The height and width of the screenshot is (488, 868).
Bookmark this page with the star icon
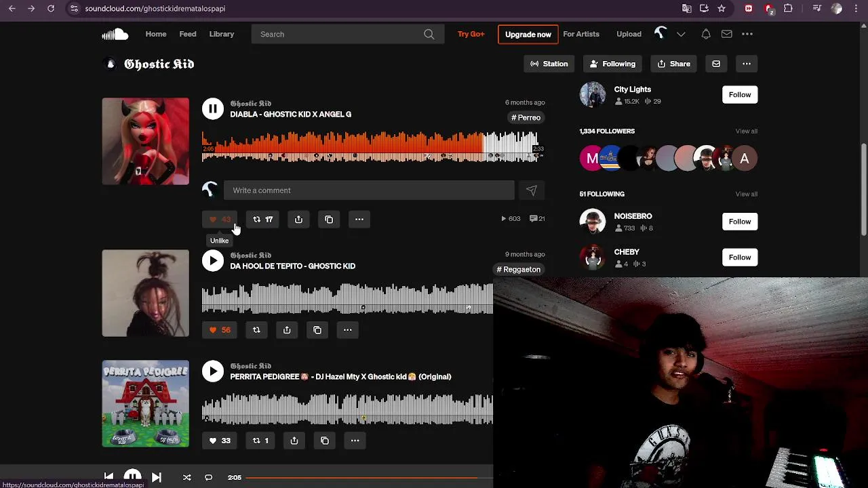tap(722, 8)
